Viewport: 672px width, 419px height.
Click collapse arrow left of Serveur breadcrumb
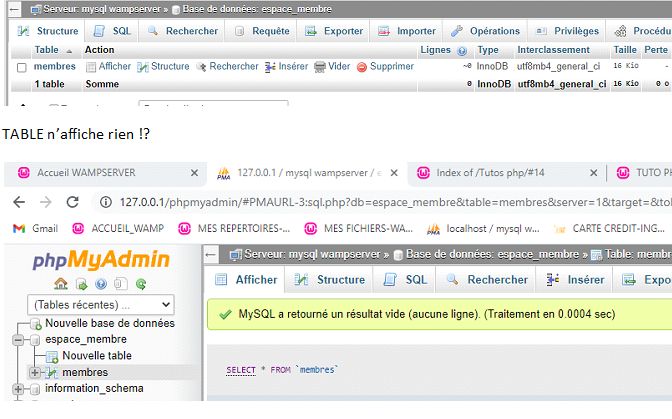tap(211, 254)
